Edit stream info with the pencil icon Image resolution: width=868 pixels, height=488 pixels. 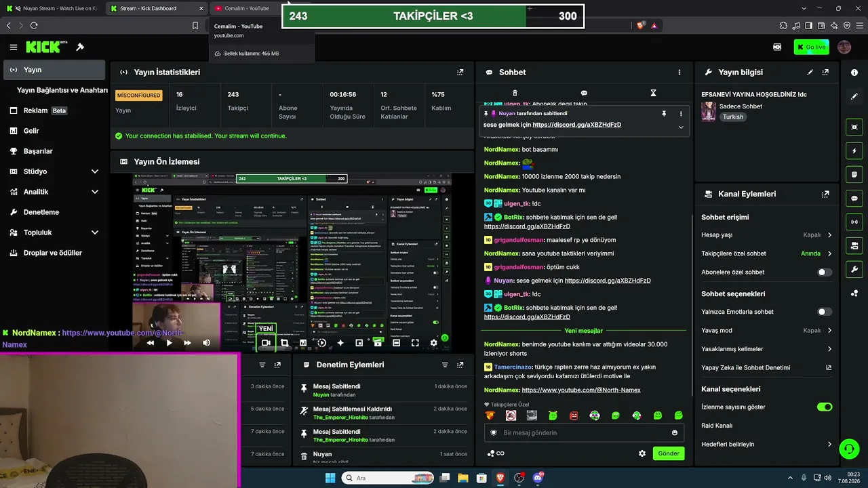pos(810,72)
